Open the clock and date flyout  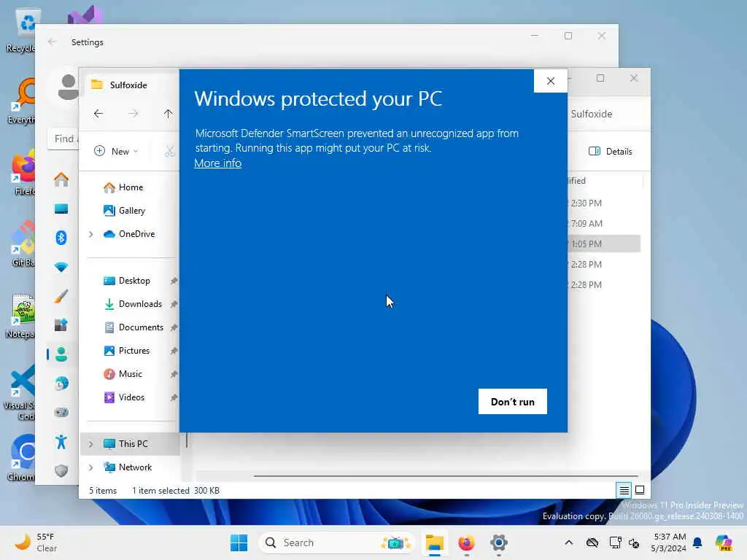click(670, 542)
